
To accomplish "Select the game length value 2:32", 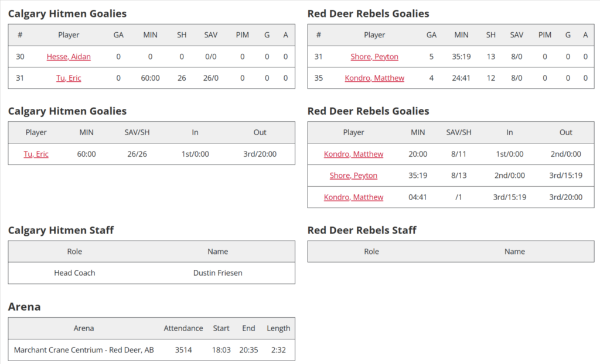I will (x=278, y=350).
